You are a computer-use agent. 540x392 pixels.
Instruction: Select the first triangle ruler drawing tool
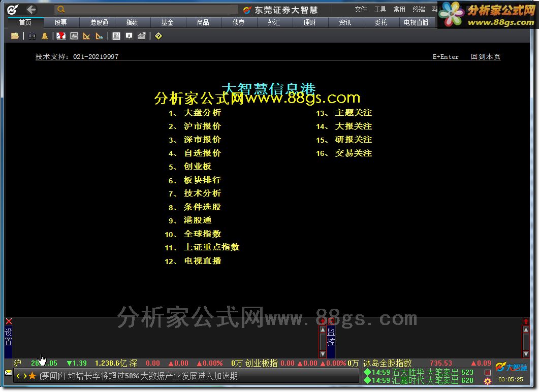point(86,36)
